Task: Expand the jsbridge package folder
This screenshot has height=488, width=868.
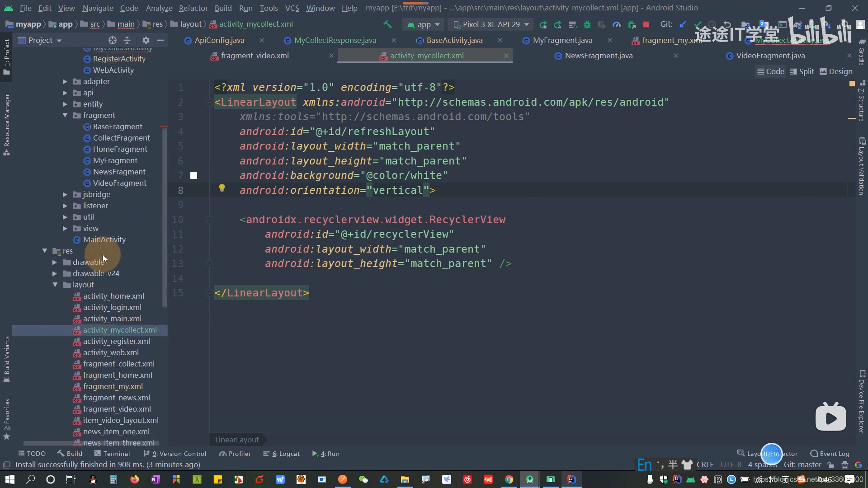Action: [65, 194]
